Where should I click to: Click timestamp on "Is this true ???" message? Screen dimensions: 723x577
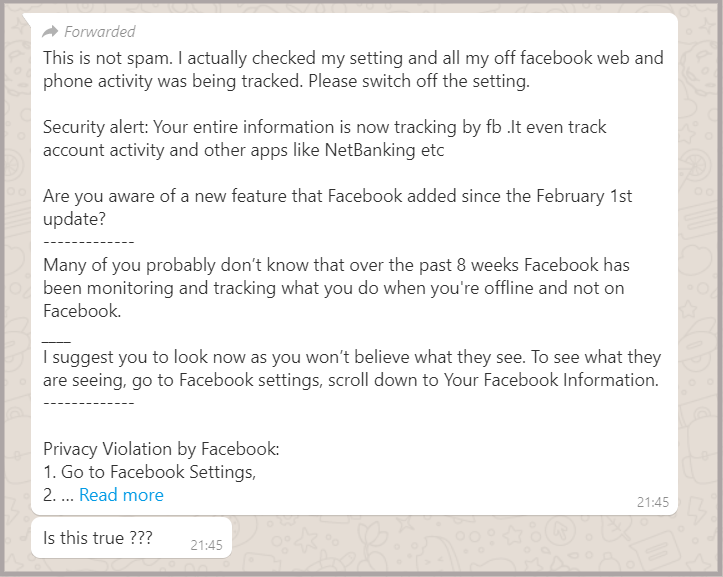(206, 545)
